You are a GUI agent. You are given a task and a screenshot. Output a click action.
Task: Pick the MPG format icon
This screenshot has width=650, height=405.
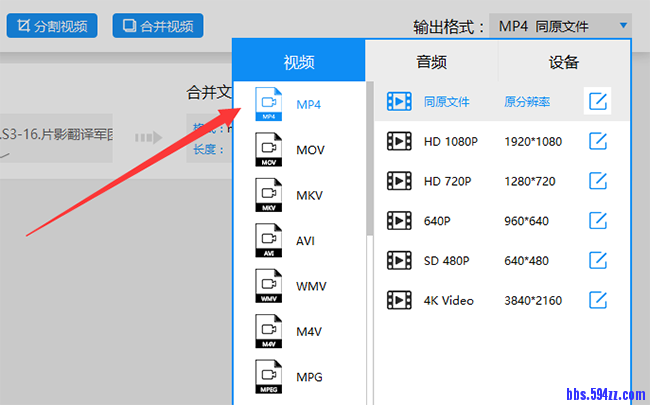coord(267,377)
